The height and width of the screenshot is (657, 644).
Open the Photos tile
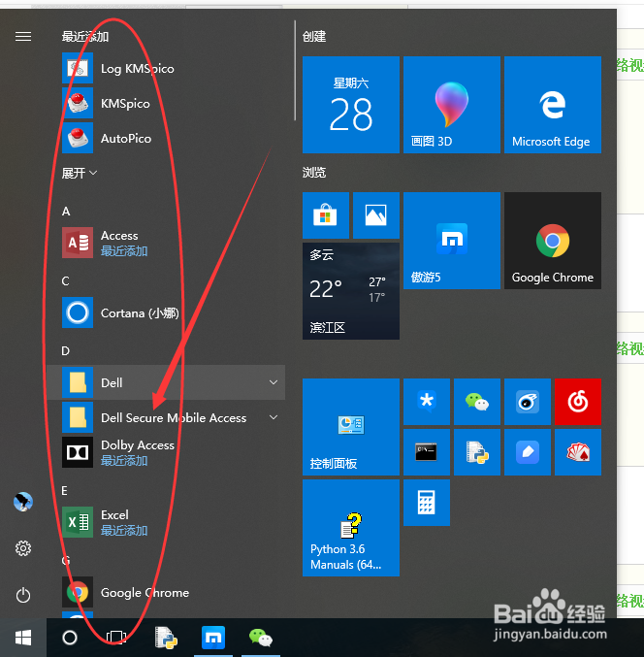pyautogui.click(x=376, y=215)
